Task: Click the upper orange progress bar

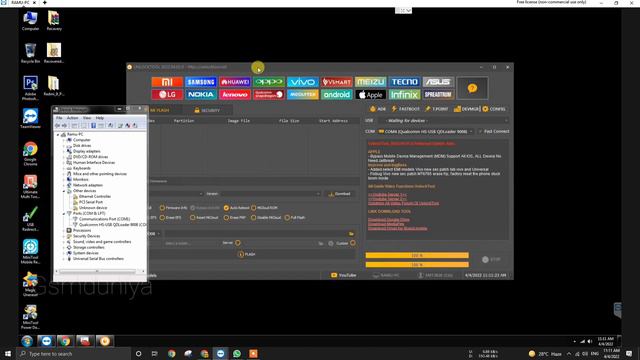Action: (417, 256)
